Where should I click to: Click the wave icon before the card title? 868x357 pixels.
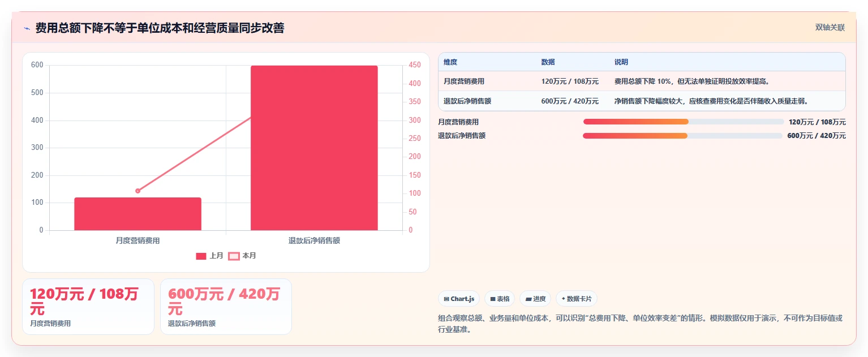point(27,28)
